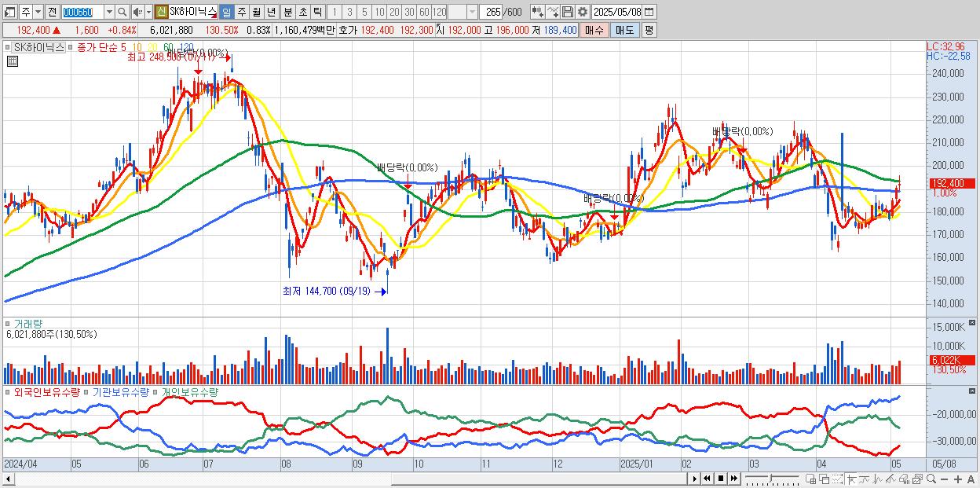The height and width of the screenshot is (488, 980).
Task: Select weekly 주 chart period
Action: click(241, 12)
